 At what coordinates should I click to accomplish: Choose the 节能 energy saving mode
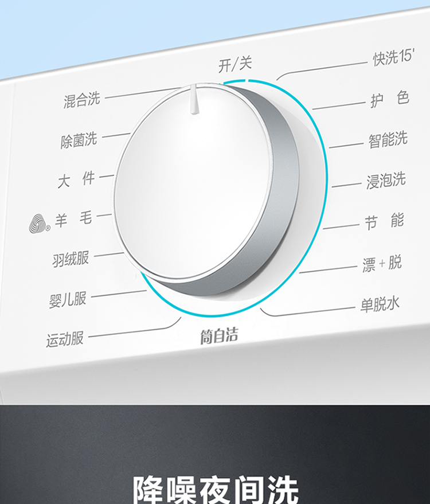[x=384, y=221]
